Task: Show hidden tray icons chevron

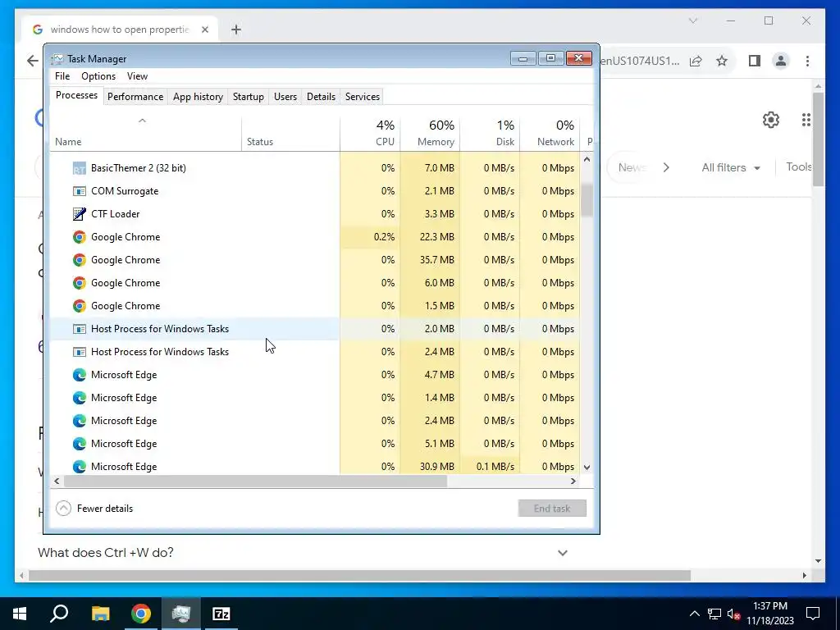Action: (694, 614)
